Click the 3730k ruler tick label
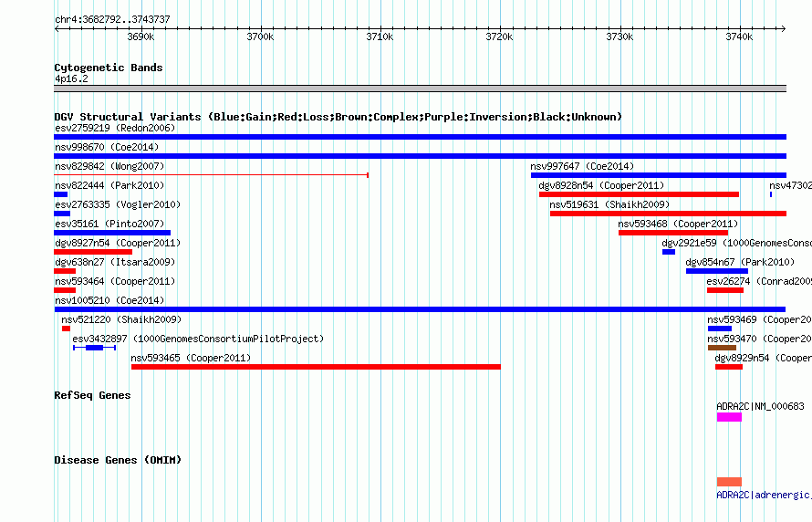 click(619, 37)
